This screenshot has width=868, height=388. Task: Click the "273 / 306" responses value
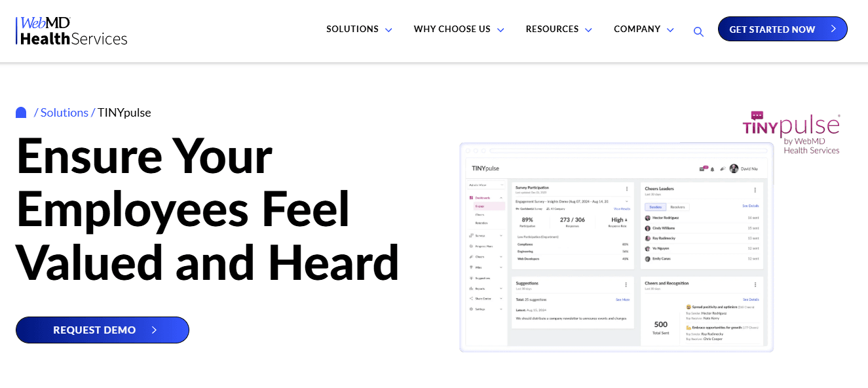tap(573, 220)
